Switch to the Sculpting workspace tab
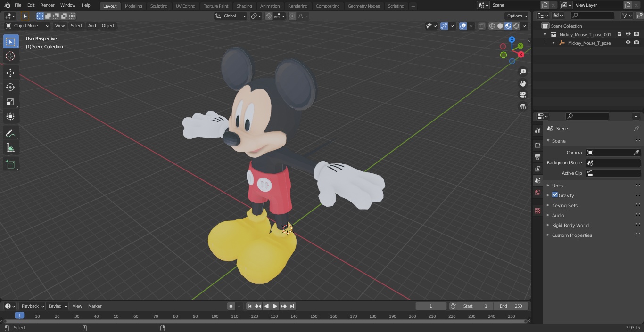Image resolution: width=644 pixels, height=332 pixels. 159,6
